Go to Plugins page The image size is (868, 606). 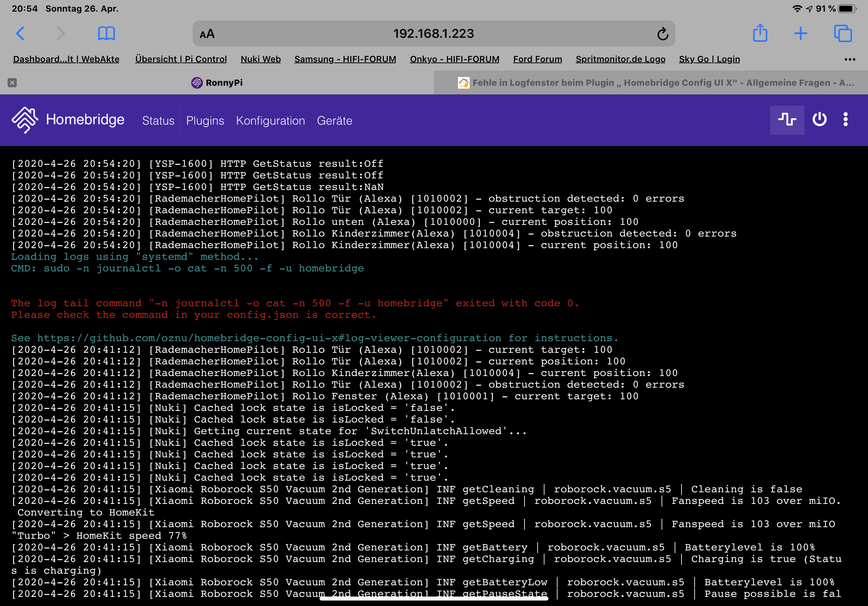tap(205, 121)
